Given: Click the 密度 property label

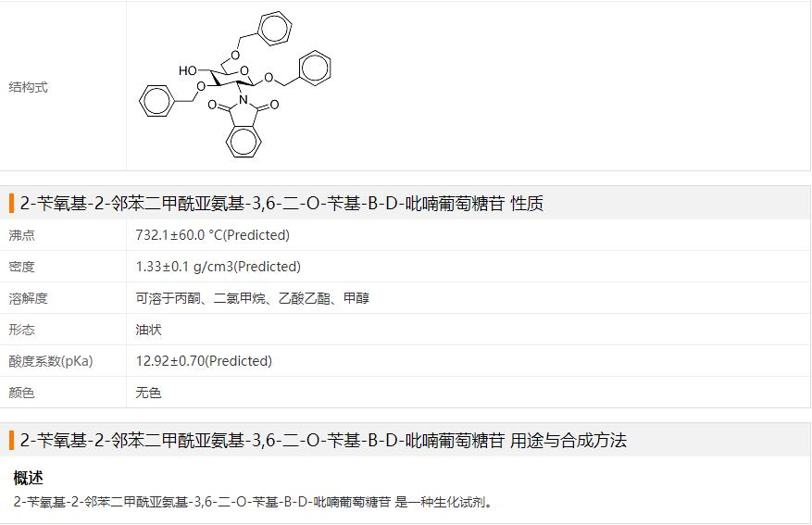Looking at the screenshot, I should 22,267.
